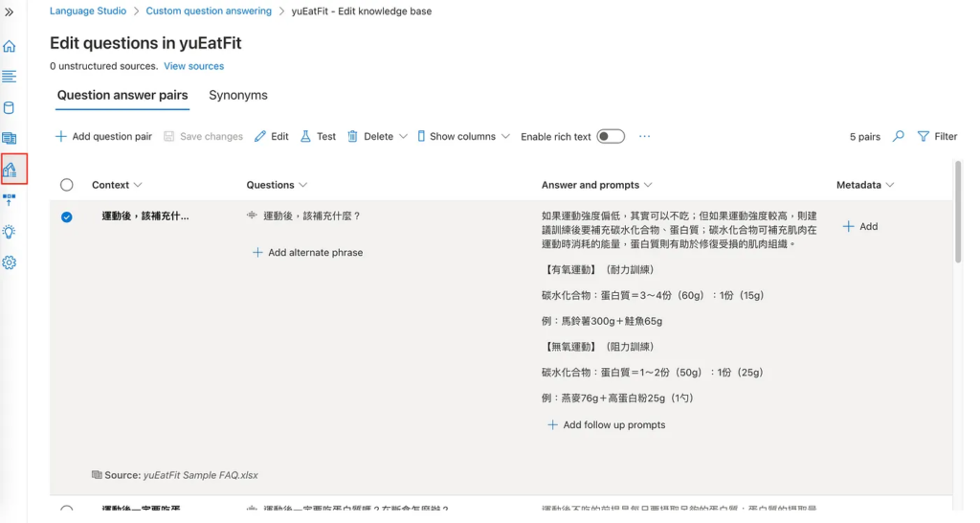The image size is (980, 523).
Task: Switch to the Synonyms tab
Action: coord(238,96)
